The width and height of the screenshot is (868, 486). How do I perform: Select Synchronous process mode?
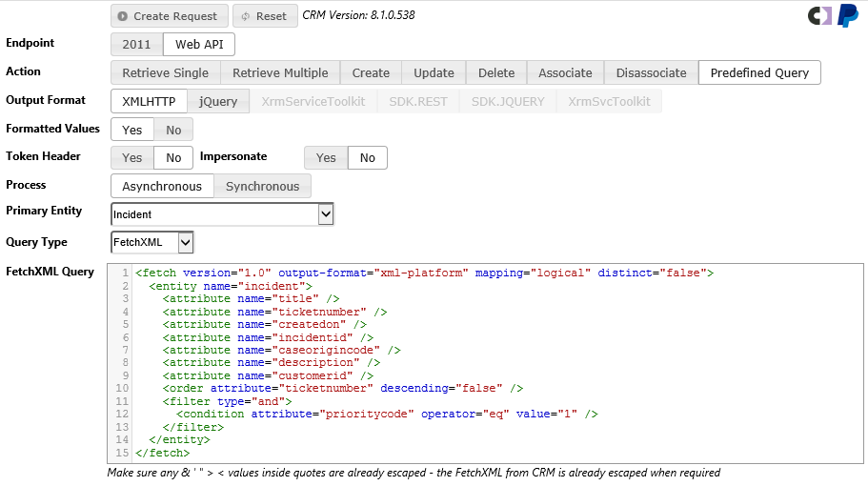click(262, 187)
